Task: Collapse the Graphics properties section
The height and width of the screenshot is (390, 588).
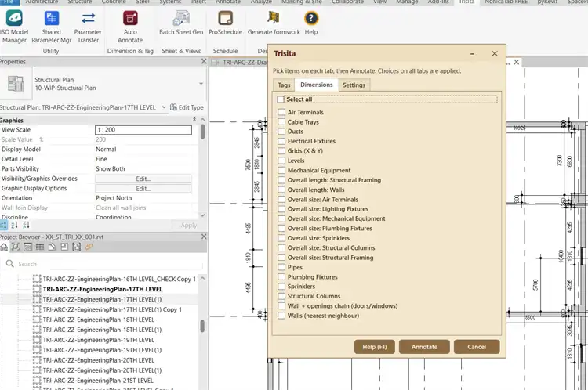Action: pyautogui.click(x=194, y=120)
